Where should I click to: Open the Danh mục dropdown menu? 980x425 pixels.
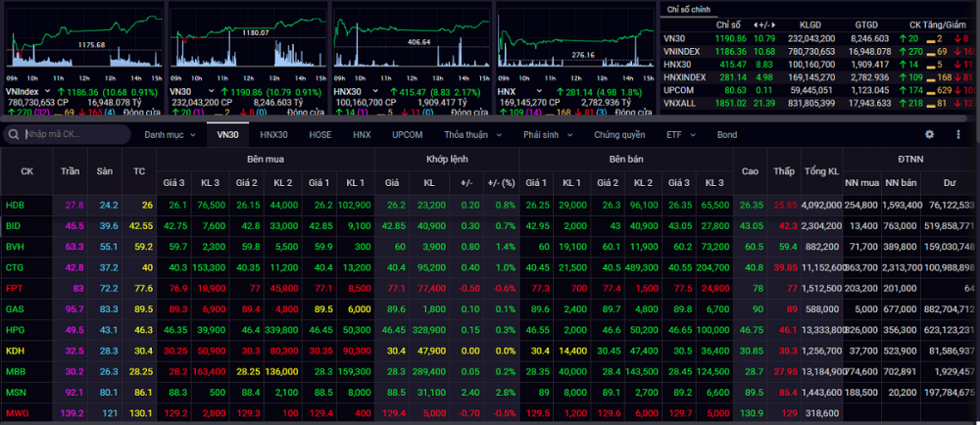coord(171,134)
